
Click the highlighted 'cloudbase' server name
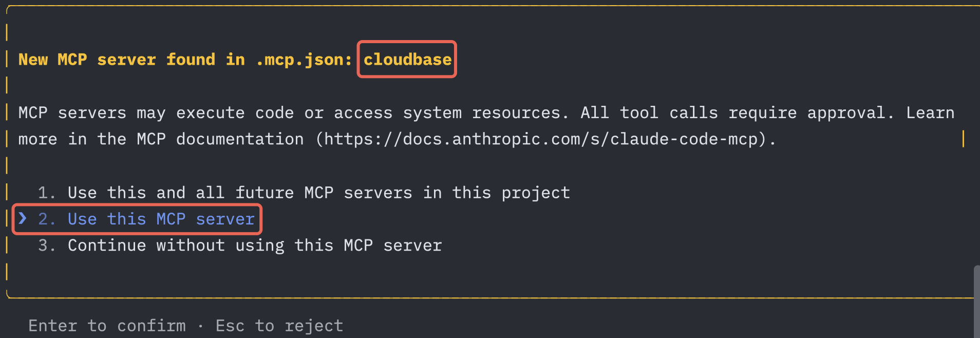pyautogui.click(x=407, y=60)
